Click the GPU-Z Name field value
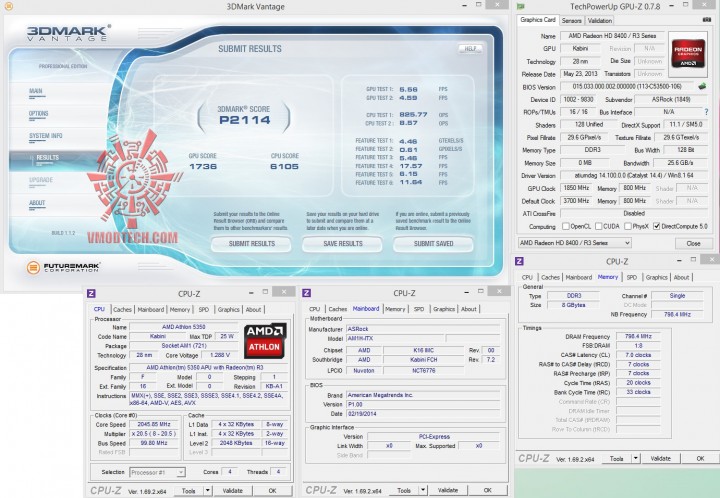This screenshot has width=720, height=498. click(612, 36)
